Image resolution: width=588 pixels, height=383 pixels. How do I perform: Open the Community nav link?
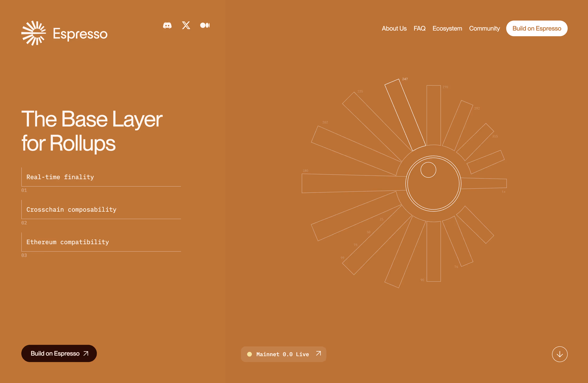pos(484,28)
